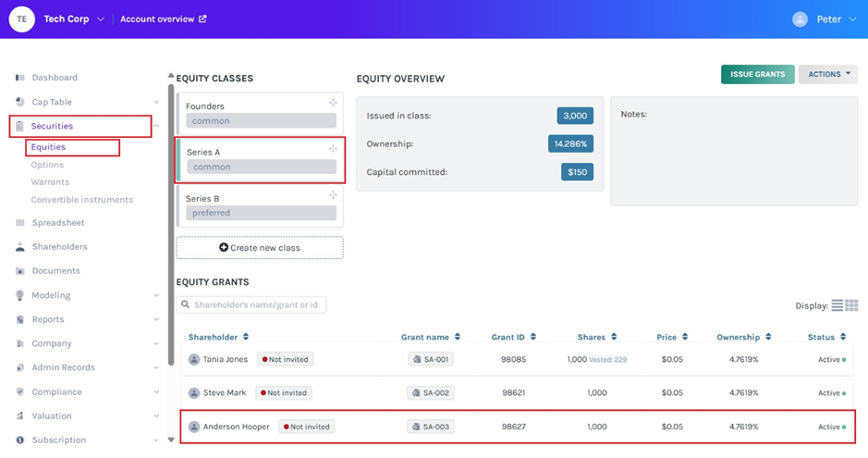Click the Issue Grants button
Screen dimensions: 868x458
(757, 75)
